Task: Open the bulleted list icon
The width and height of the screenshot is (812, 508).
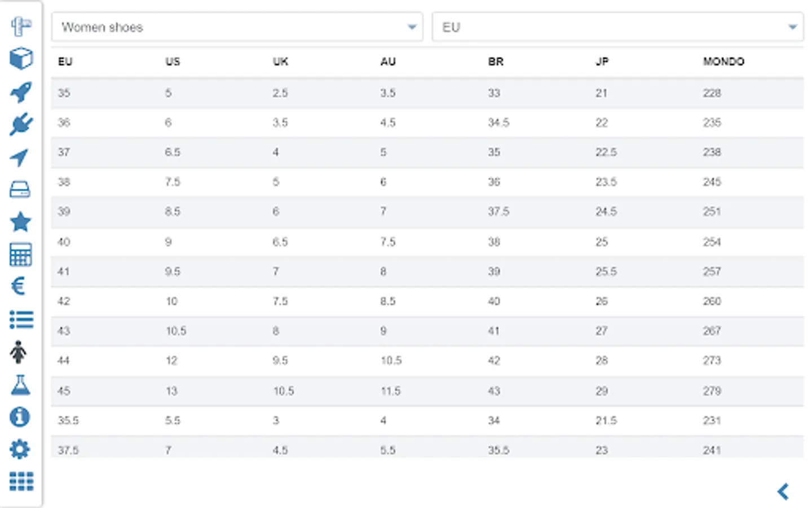Action: (x=21, y=319)
